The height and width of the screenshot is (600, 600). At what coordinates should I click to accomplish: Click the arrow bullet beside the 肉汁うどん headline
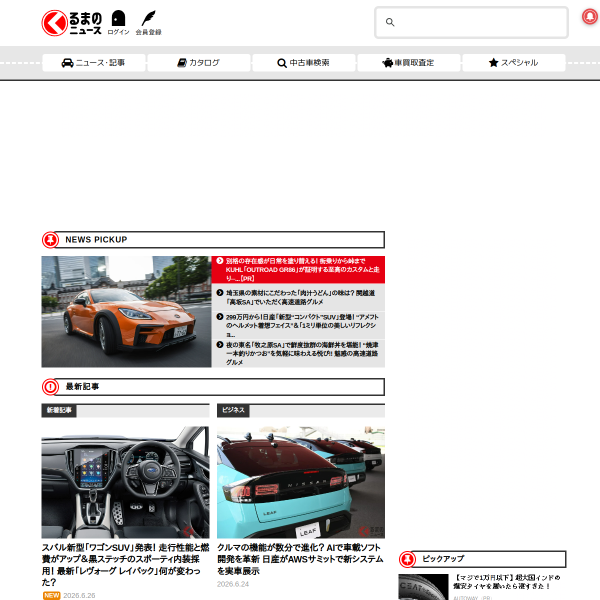220,293
